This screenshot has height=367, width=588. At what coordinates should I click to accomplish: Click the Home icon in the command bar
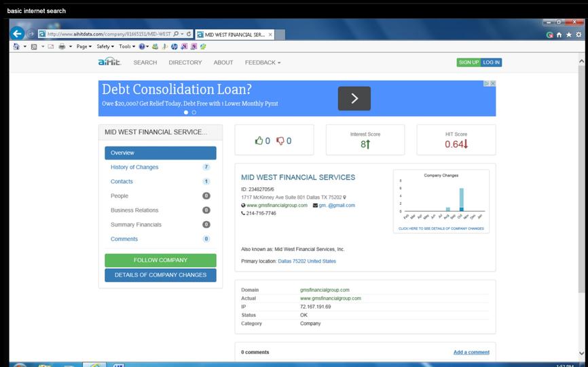tap(16, 46)
